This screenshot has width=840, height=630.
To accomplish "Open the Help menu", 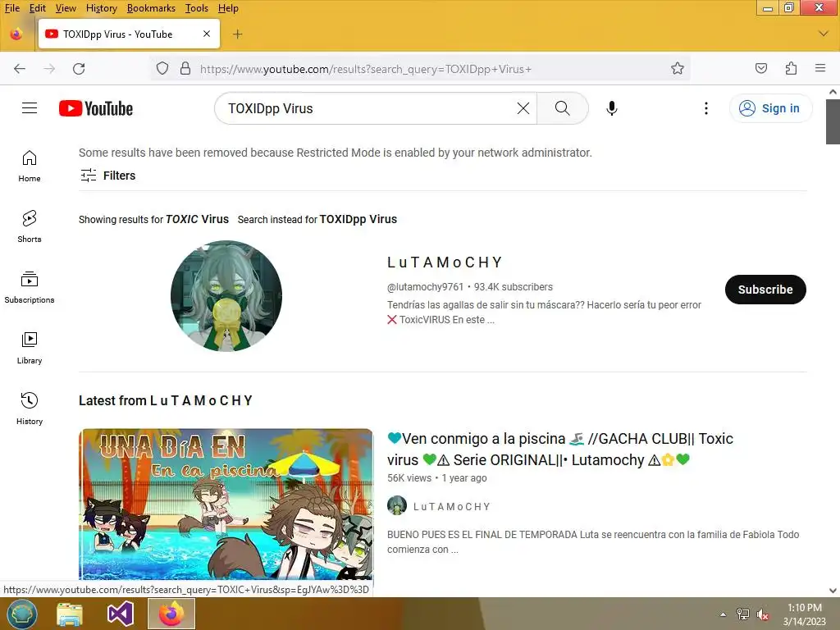I will (x=228, y=8).
